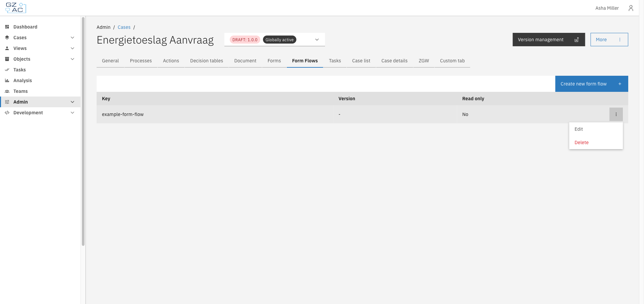Click the GZAC logo
This screenshot has height=304, width=644.
click(16, 8)
